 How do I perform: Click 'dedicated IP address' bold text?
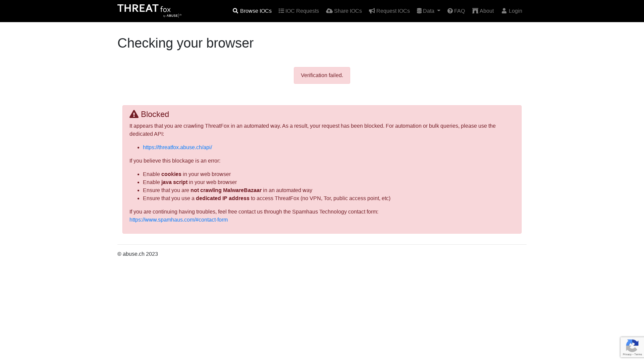point(223,198)
